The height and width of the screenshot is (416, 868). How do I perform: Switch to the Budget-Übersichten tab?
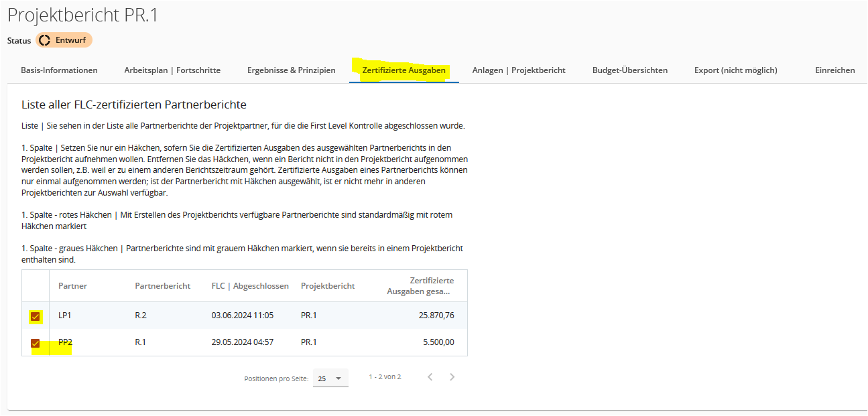(629, 70)
